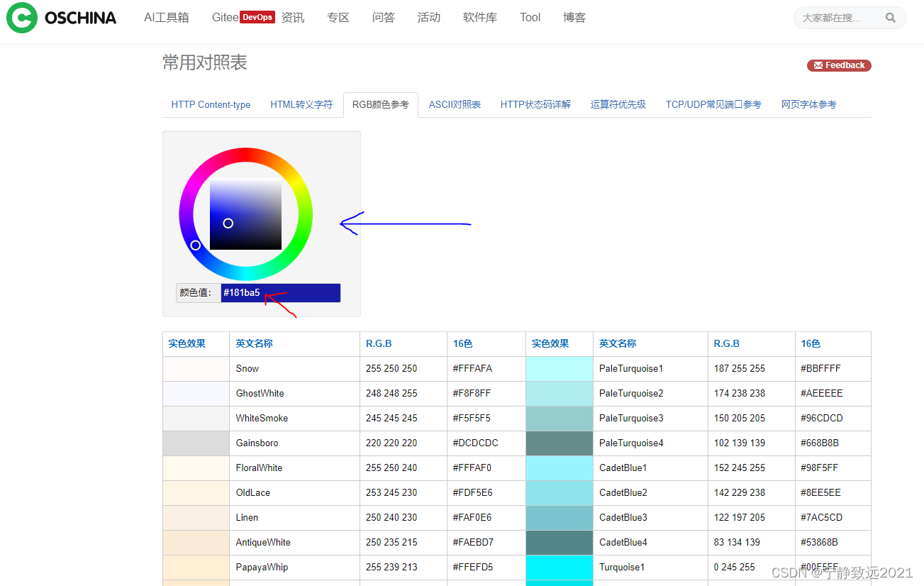Screen dimensions: 924x586
Task: Open the 活动 nav item
Action: (x=429, y=18)
